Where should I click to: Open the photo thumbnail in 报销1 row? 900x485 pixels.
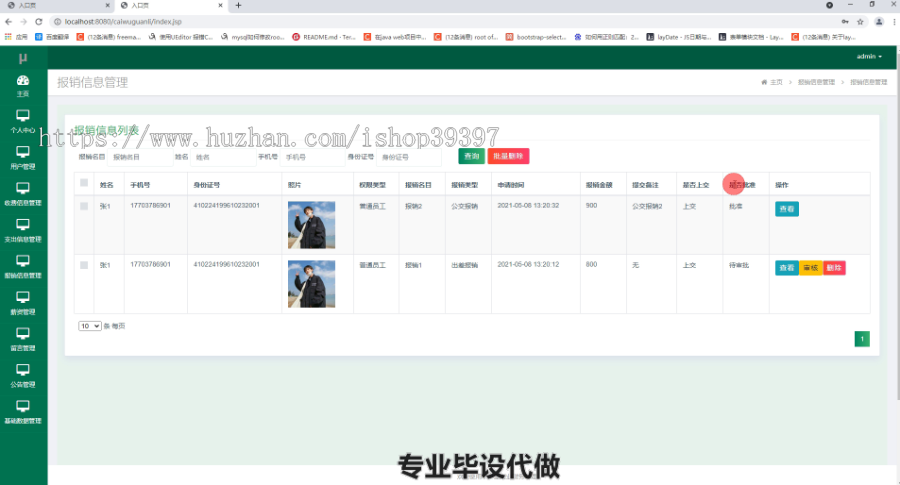pyautogui.click(x=311, y=284)
